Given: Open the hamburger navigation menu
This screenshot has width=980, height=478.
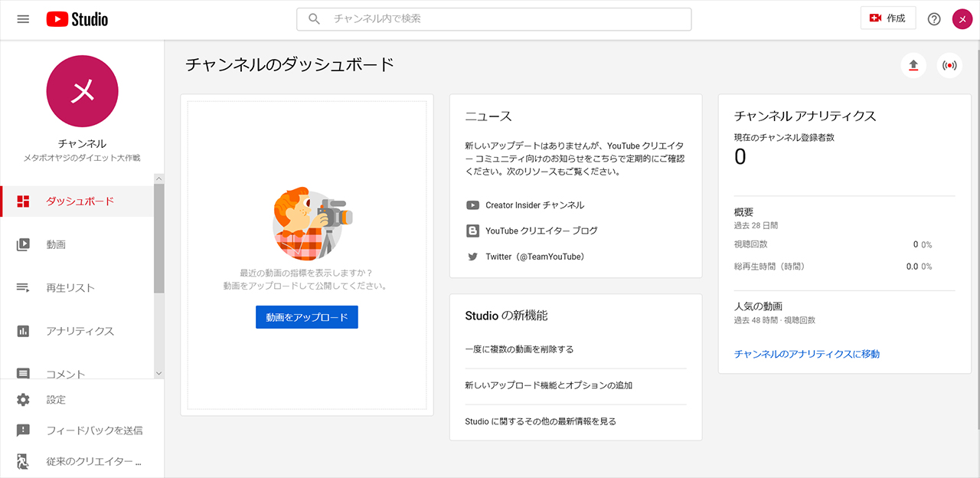Looking at the screenshot, I should click(x=23, y=19).
